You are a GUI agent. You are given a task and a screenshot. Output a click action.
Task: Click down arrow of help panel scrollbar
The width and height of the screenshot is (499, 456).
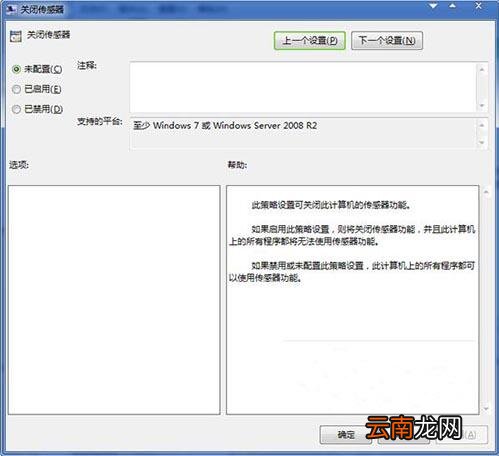pos(486,409)
